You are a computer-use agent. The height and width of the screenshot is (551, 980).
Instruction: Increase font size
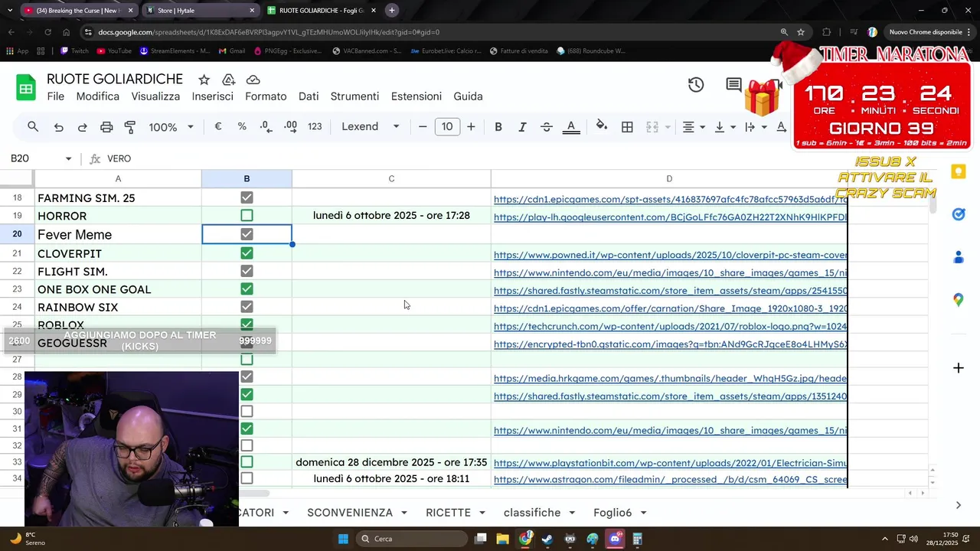click(471, 126)
